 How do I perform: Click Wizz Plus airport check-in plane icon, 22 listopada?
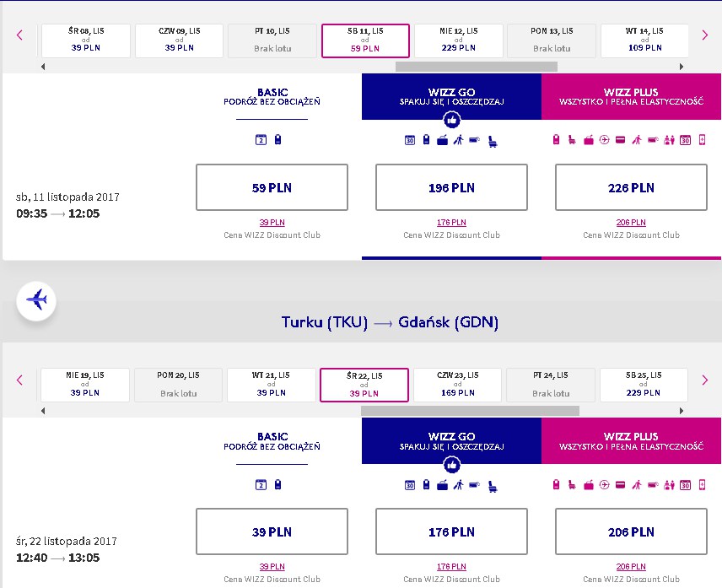tap(605, 485)
